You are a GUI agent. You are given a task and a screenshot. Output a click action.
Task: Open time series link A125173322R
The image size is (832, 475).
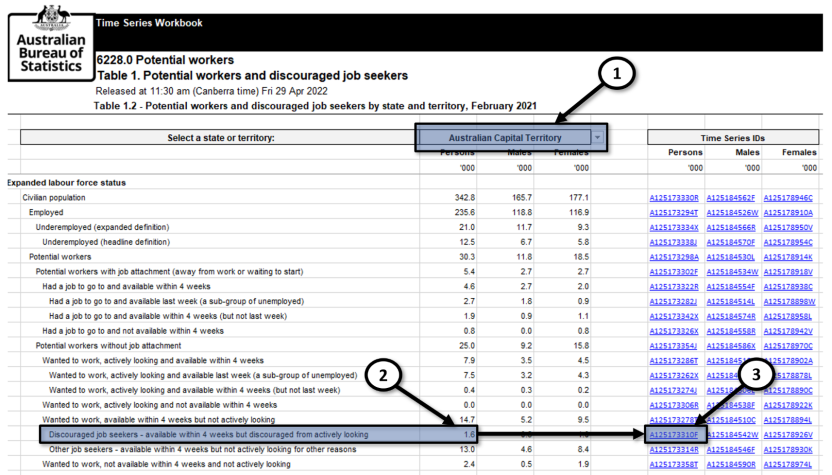point(674,287)
